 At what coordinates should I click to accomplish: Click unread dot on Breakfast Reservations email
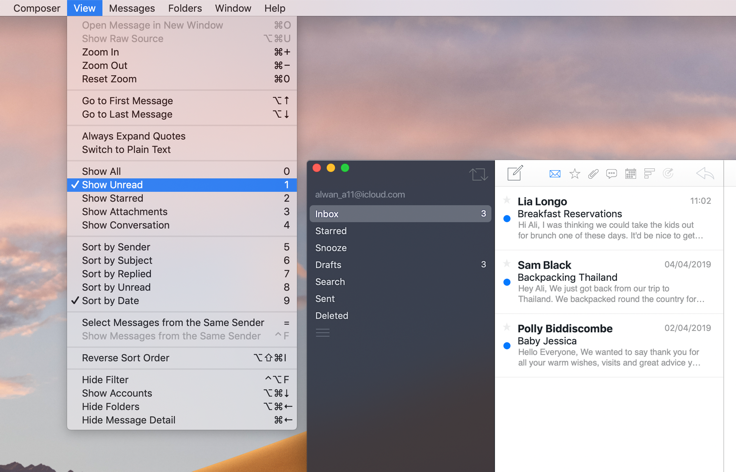(507, 219)
